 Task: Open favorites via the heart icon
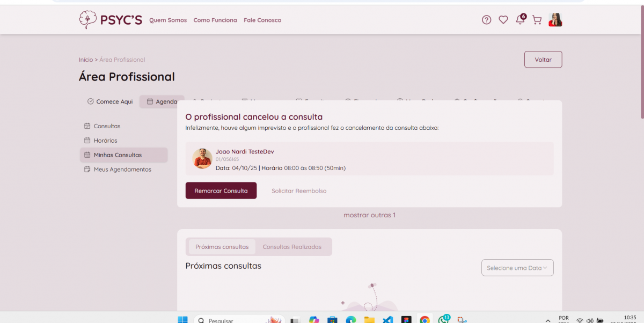coord(503,20)
